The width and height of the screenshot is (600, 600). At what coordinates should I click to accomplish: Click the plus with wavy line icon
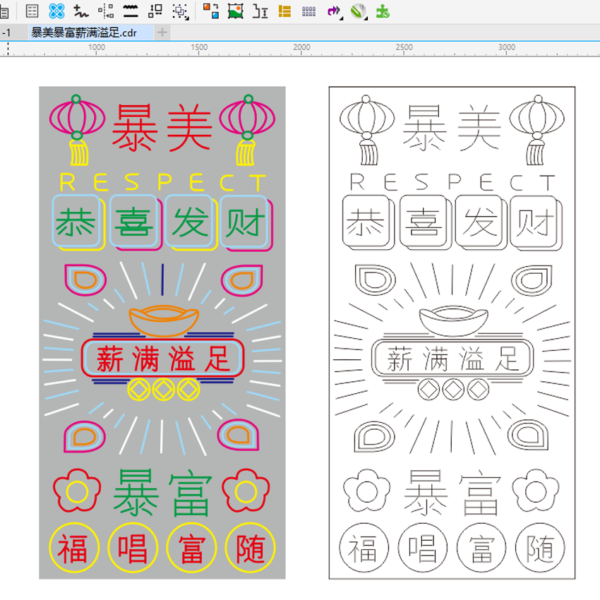click(x=81, y=11)
